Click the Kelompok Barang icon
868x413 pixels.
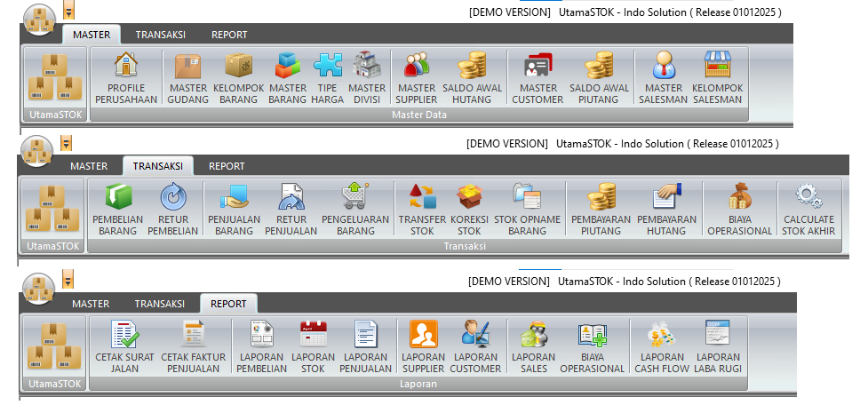[x=239, y=78]
